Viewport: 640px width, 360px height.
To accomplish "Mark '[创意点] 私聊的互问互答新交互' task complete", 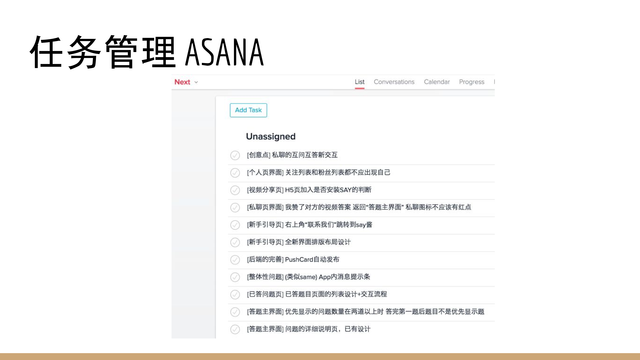I will coord(235,155).
